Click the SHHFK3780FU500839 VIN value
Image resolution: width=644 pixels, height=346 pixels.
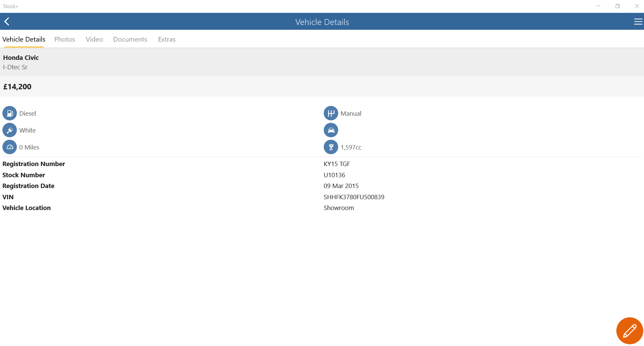tap(354, 197)
